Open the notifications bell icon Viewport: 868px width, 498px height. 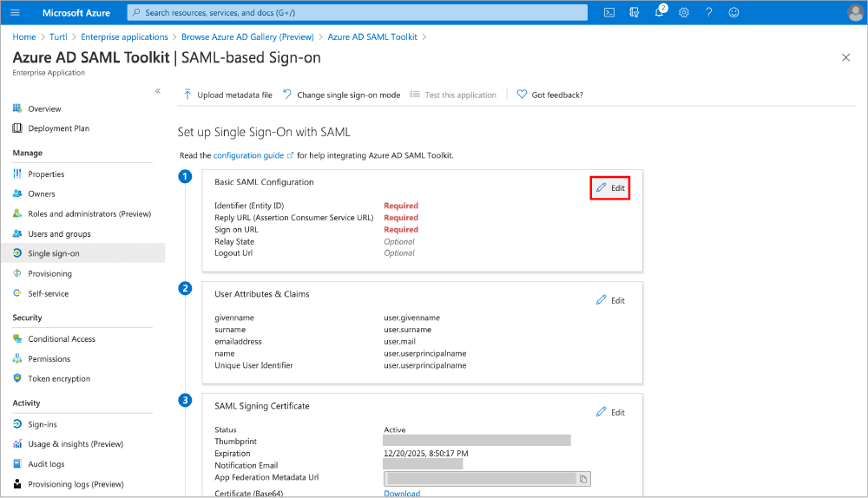click(x=659, y=12)
